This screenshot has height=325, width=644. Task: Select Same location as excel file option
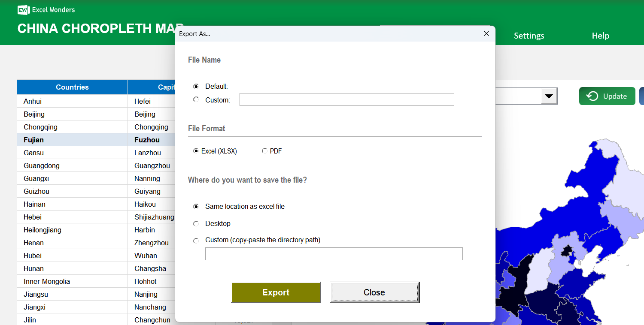coord(196,206)
